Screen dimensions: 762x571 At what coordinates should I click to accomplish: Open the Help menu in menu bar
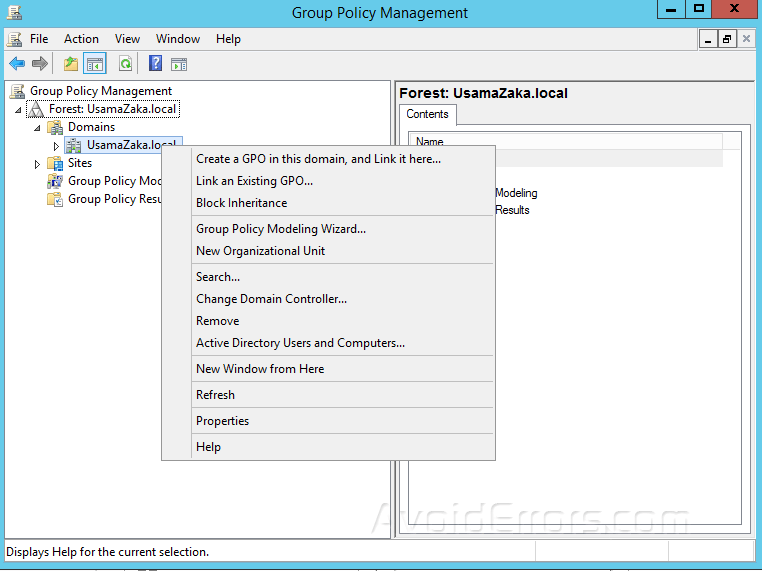pyautogui.click(x=228, y=39)
